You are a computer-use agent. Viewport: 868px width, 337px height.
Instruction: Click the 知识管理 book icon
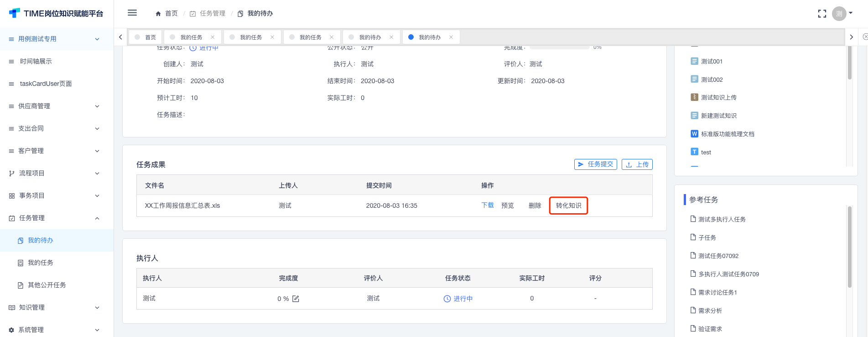[x=12, y=308]
